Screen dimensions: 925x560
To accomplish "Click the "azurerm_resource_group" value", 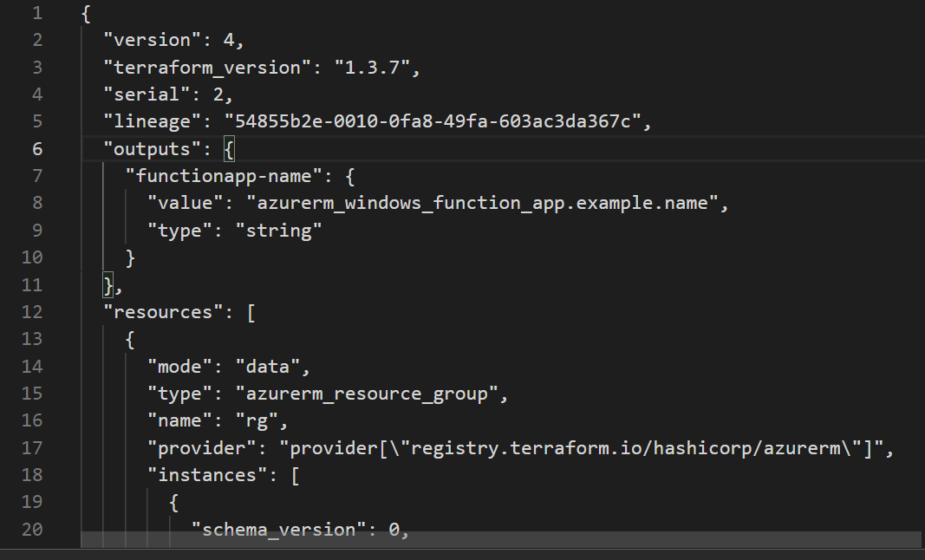I will click(x=365, y=394).
